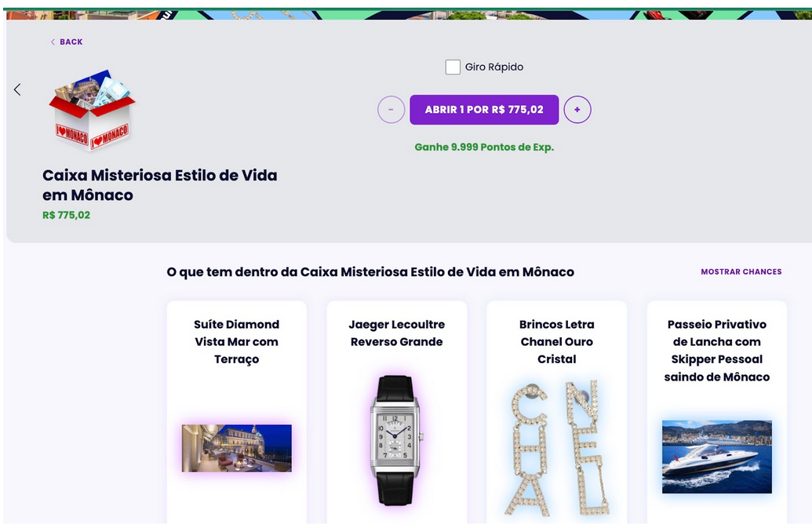Click the Ganhe 9.999 Pontos de Exp. text
This screenshot has width=812, height=528.
click(x=484, y=147)
